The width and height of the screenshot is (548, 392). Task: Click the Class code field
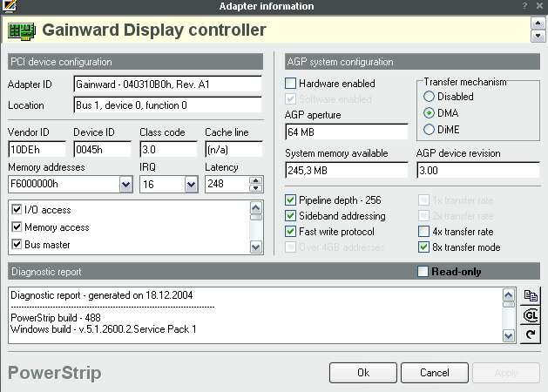[x=168, y=150]
